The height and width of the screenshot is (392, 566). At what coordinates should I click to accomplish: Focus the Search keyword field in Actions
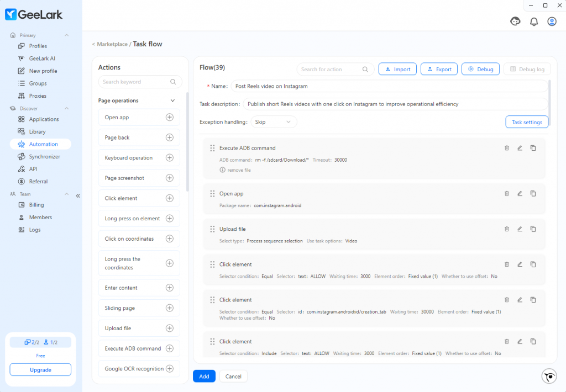(x=140, y=82)
